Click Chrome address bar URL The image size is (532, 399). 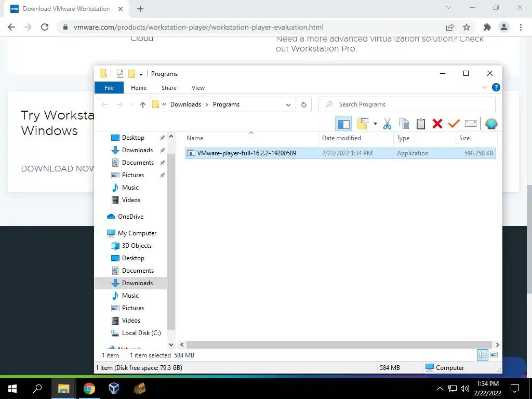click(x=198, y=27)
